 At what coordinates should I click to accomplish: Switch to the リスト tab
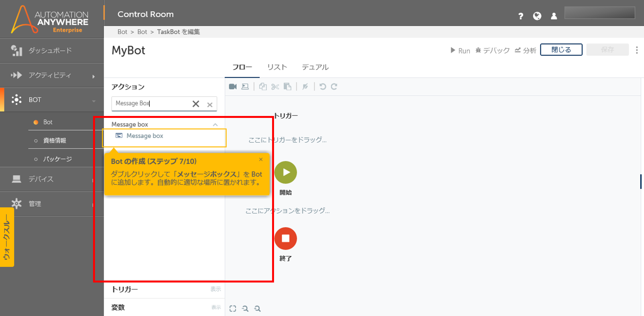point(277,67)
